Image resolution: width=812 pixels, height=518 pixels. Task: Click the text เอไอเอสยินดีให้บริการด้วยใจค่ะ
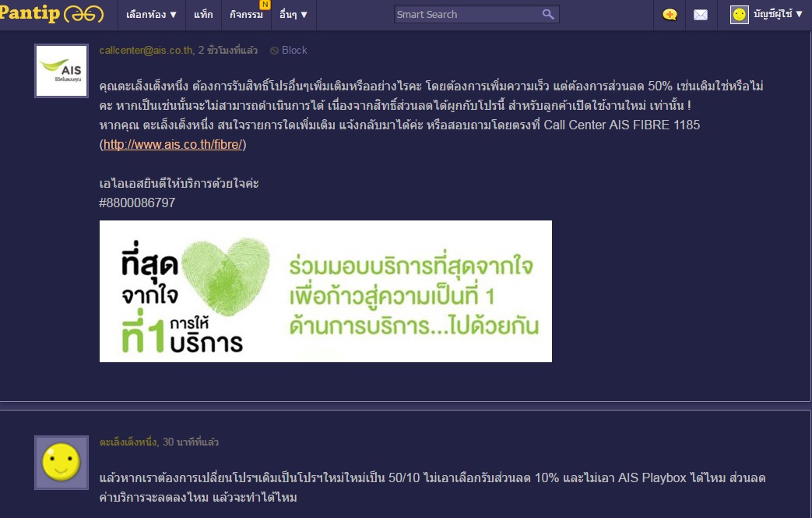(179, 183)
